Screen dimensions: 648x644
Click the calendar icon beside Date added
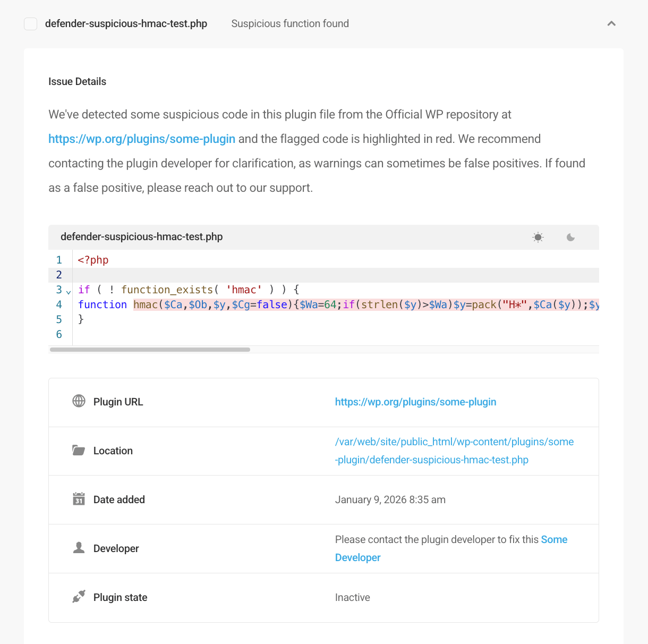pyautogui.click(x=79, y=499)
